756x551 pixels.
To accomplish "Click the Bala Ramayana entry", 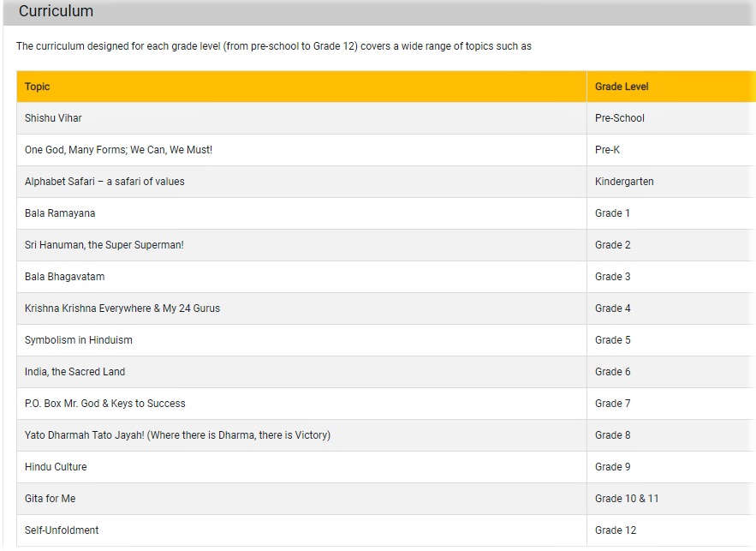I will click(60, 213).
